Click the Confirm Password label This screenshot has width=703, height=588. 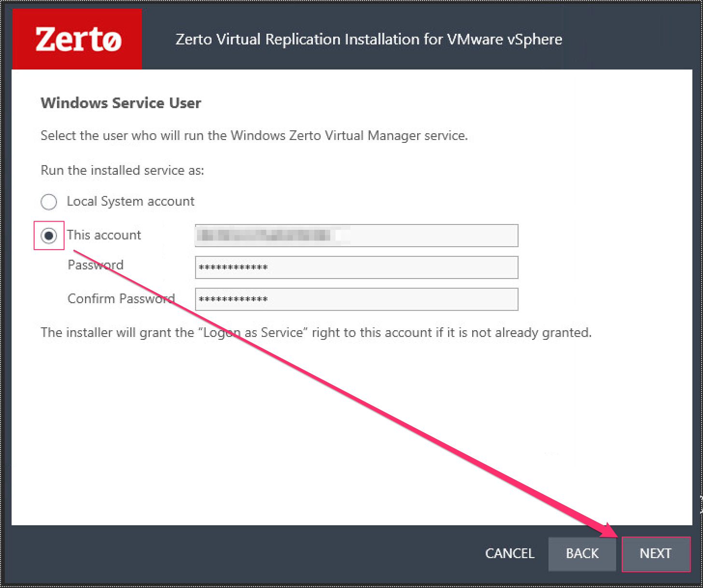121,298
